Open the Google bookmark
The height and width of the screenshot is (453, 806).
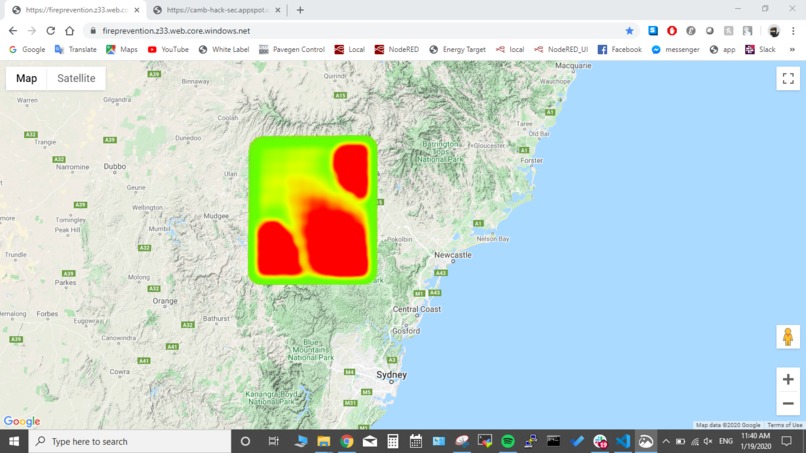click(x=27, y=49)
